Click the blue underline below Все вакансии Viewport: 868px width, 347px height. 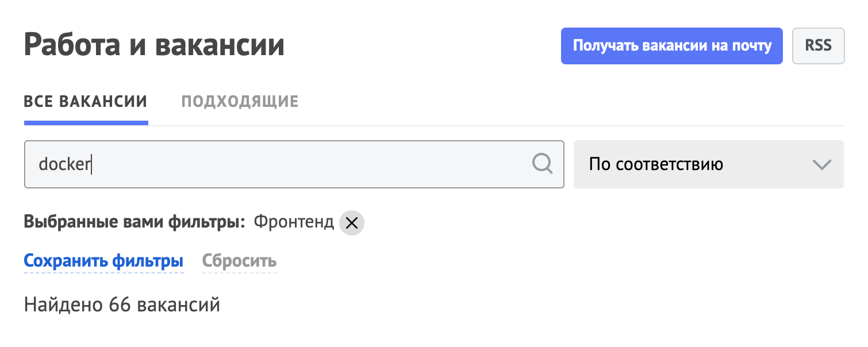(x=86, y=123)
